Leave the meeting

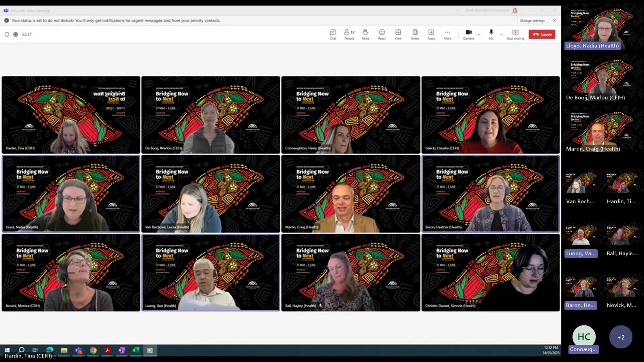click(542, 34)
